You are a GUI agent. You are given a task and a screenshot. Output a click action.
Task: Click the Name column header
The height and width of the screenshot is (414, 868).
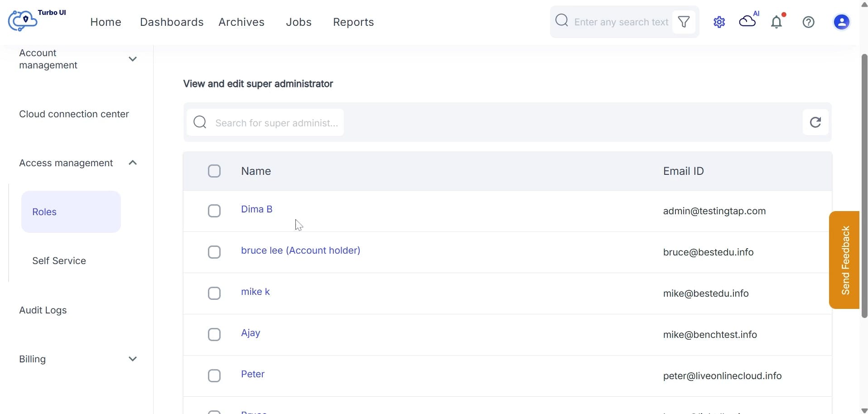[x=256, y=171]
